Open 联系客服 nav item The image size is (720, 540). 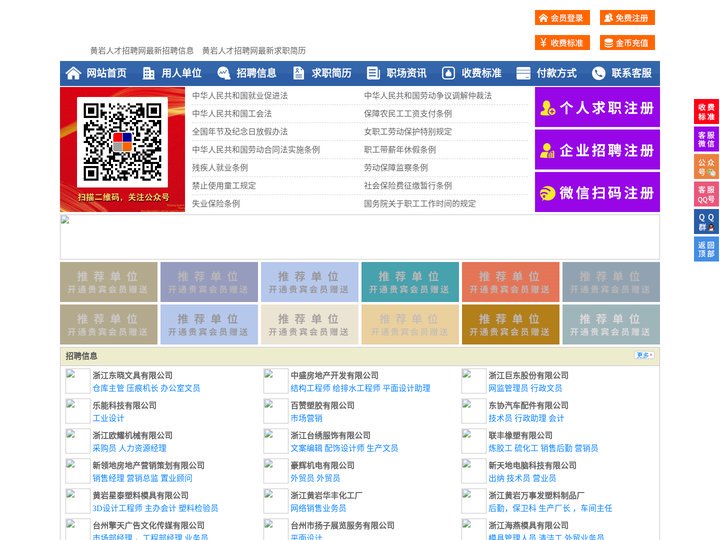[631, 73]
